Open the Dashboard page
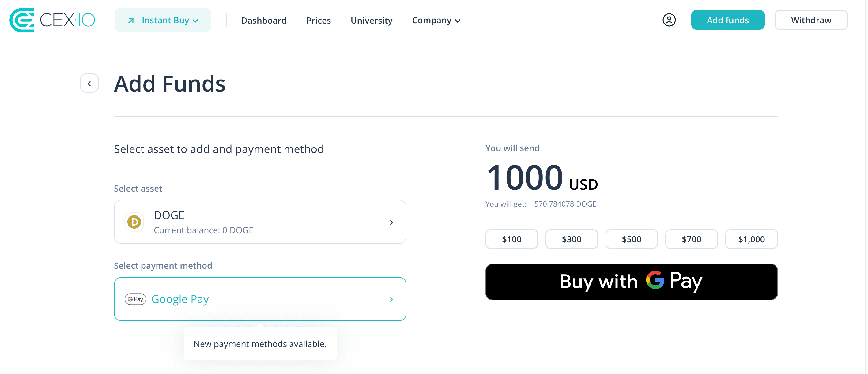This screenshot has width=868, height=374. pyautogui.click(x=264, y=21)
